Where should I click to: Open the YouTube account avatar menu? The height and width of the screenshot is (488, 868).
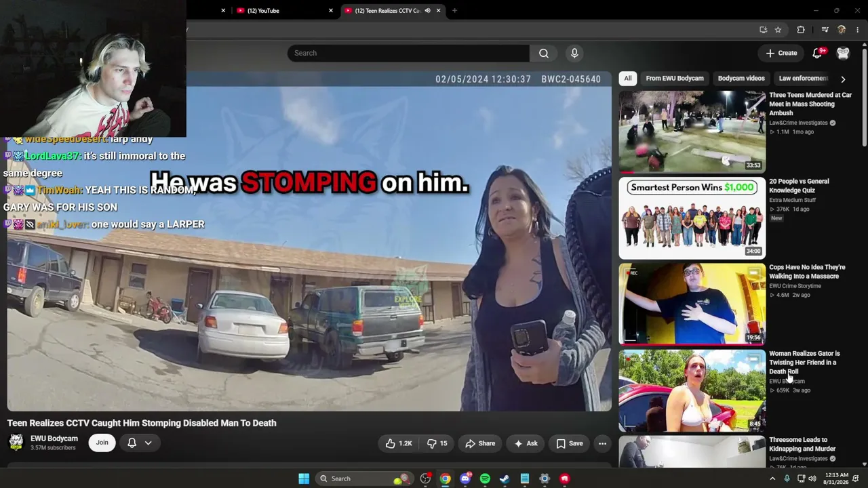click(843, 53)
